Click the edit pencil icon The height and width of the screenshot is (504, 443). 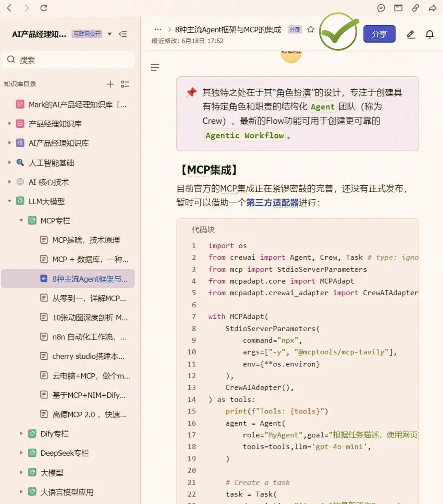(411, 34)
